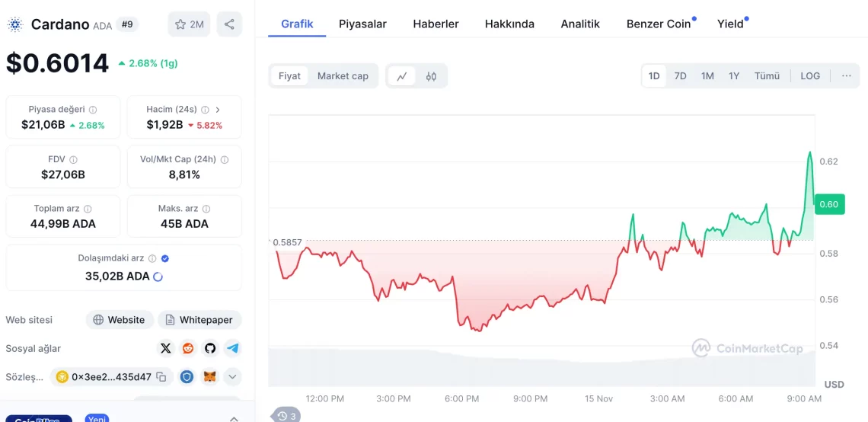Open info tooltip for Vol/Mkt Cap (24h)
This screenshot has height=422, width=868.
coord(224,159)
